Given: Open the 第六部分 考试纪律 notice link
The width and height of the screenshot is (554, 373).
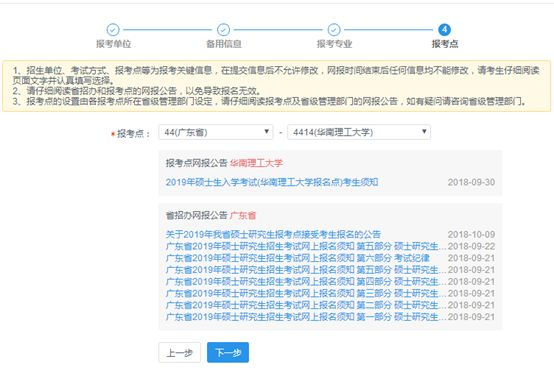Looking at the screenshot, I should tap(297, 258).
